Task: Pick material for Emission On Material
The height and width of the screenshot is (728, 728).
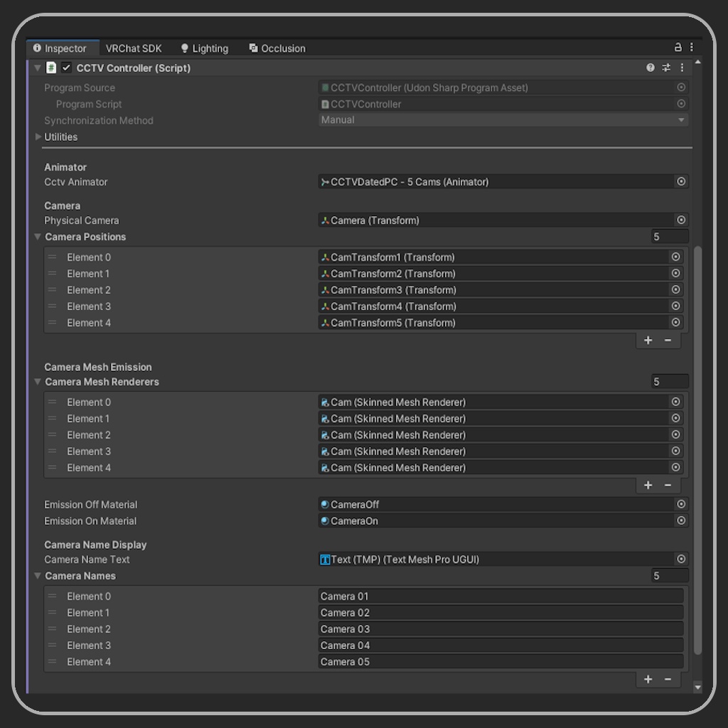Action: click(681, 521)
